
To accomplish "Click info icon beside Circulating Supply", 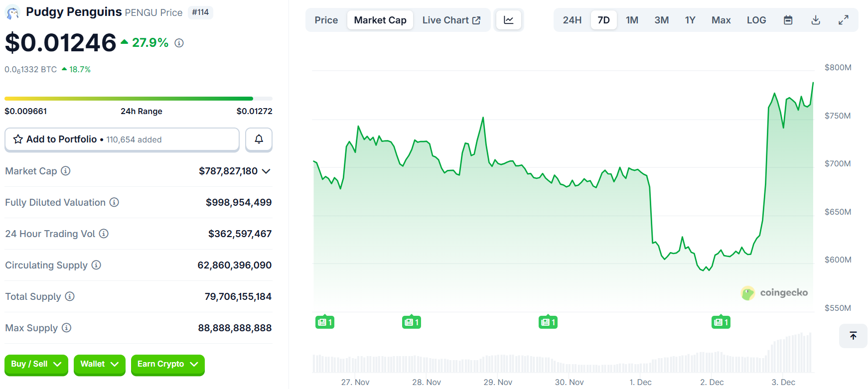I will pos(96,265).
